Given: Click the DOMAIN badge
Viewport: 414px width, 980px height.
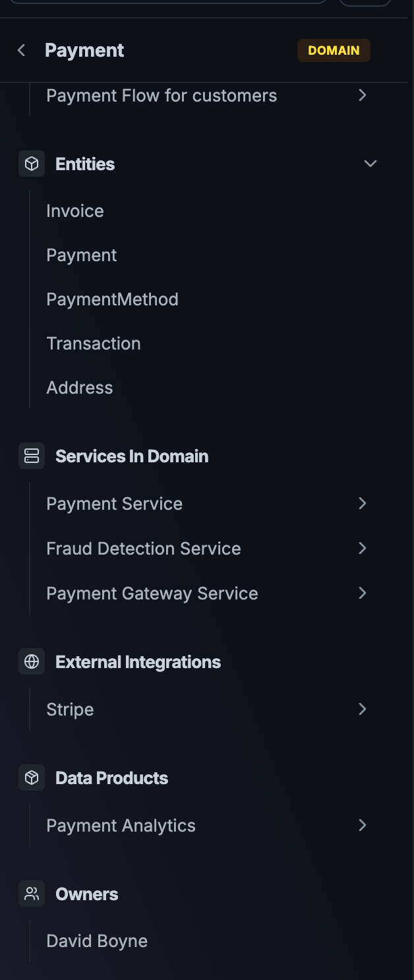Looking at the screenshot, I should tap(334, 50).
